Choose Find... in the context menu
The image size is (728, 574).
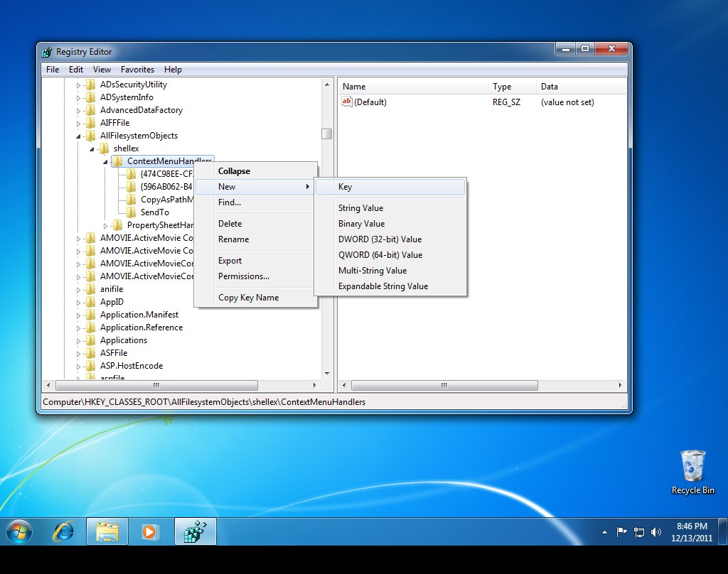coord(256,202)
